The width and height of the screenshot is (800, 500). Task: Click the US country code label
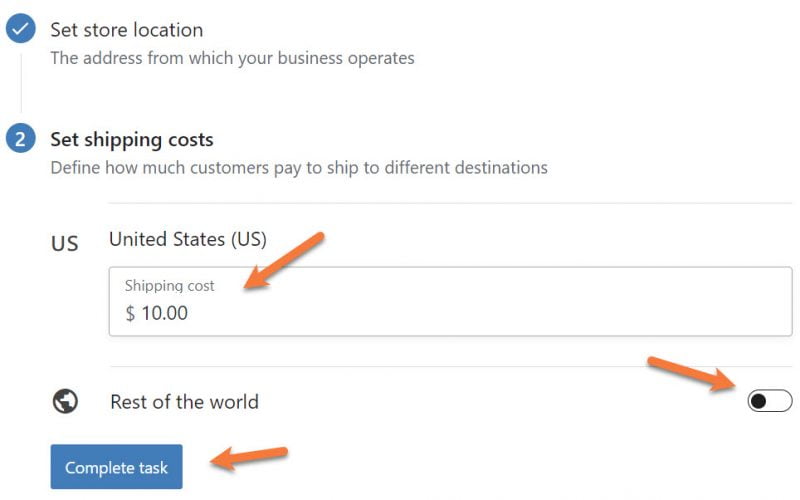click(x=65, y=243)
